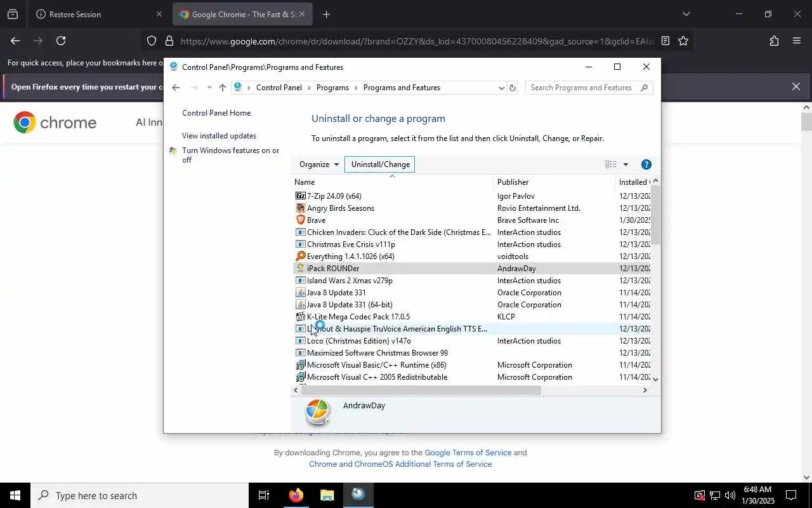Select Microsoft Visual Basic/C++ Runtime (x86) row

tap(471, 365)
